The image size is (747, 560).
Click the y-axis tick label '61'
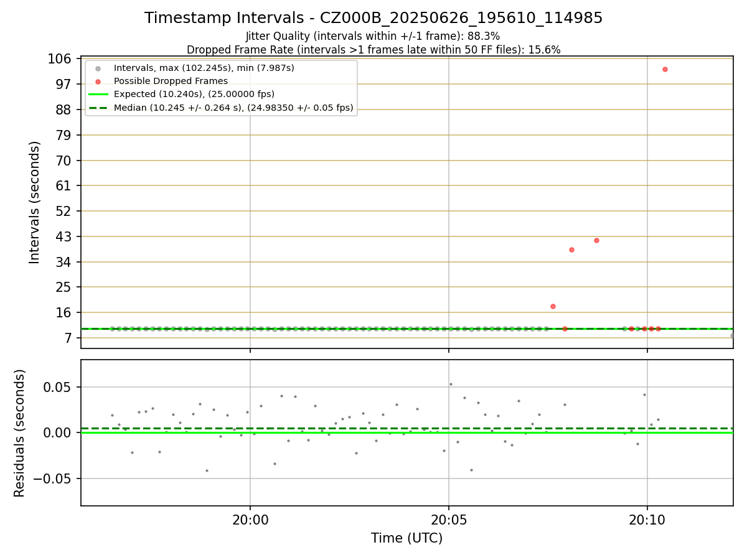click(x=65, y=185)
